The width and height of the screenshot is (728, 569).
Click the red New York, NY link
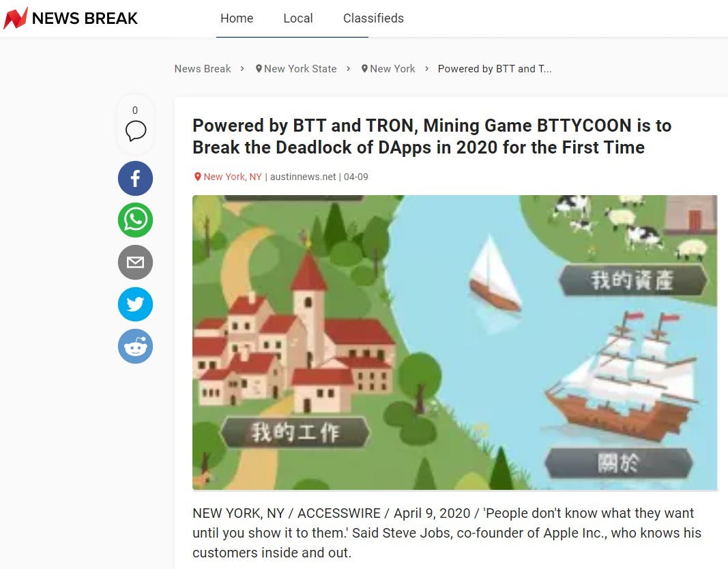coord(233,177)
